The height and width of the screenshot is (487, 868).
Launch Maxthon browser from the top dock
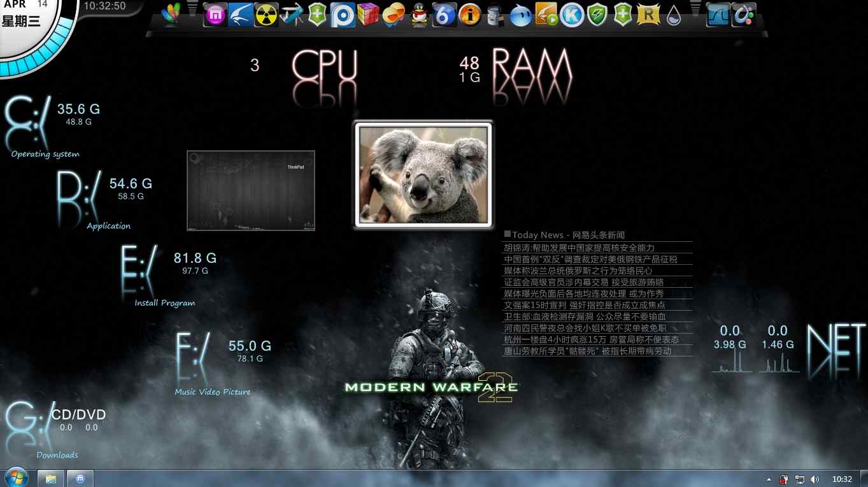(x=215, y=15)
